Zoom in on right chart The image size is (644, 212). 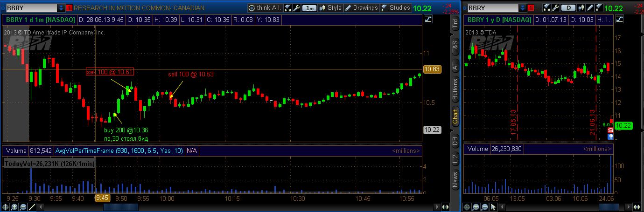[x=476, y=207]
